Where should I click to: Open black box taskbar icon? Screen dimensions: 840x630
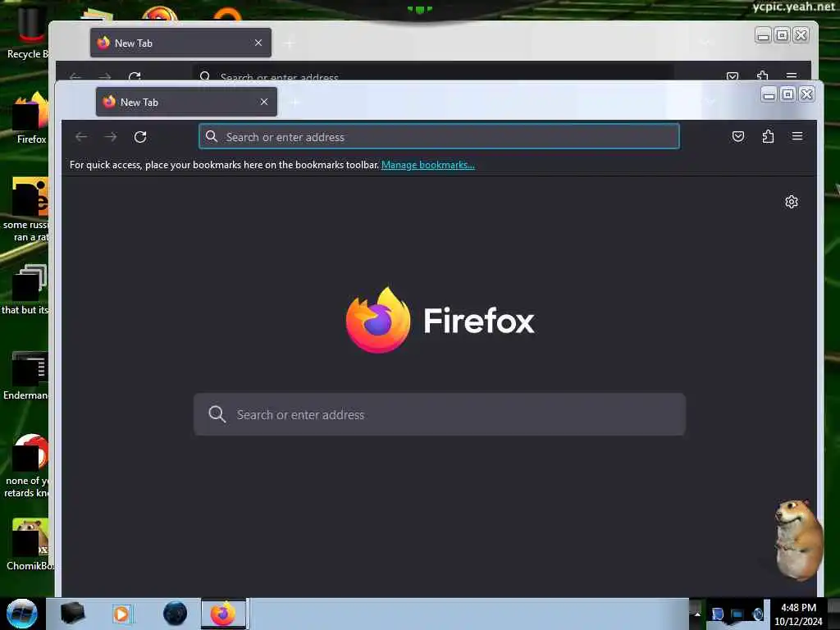pyautogui.click(x=73, y=614)
